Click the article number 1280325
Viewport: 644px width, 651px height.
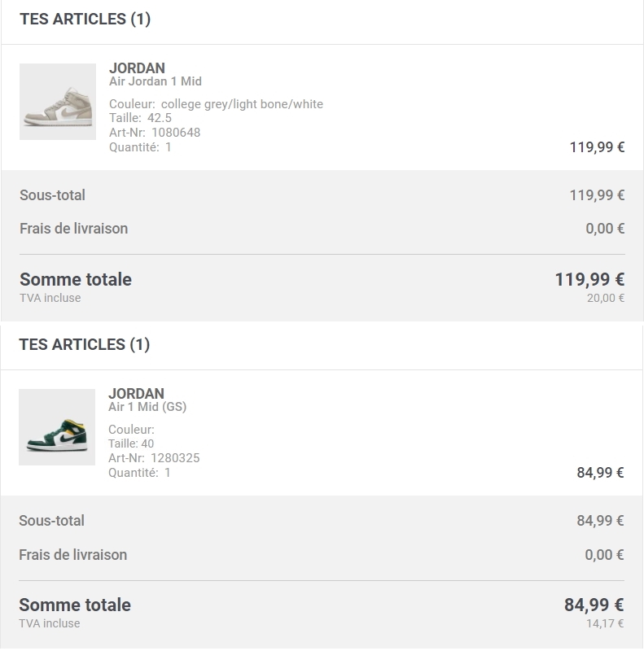[x=175, y=458]
